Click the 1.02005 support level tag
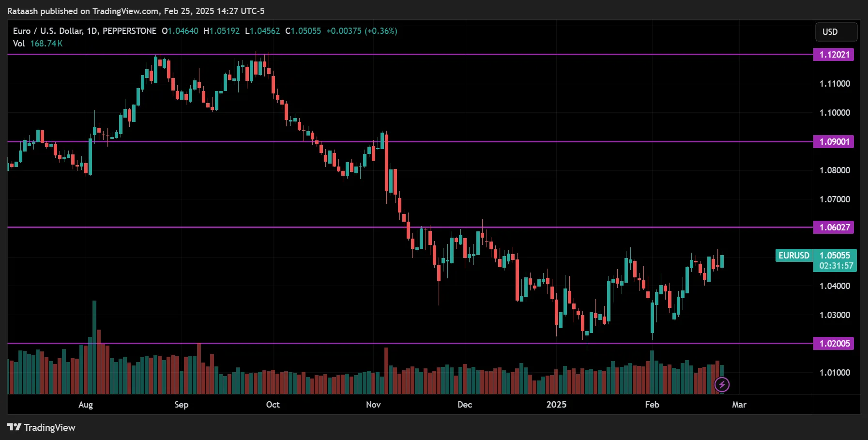Screen dimensions: 868x440 coord(834,344)
